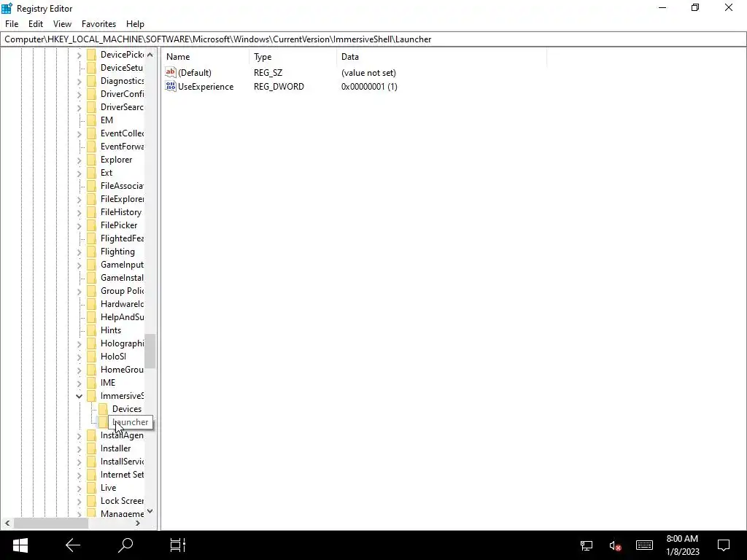747x560 pixels.
Task: Expand the HoloSI key
Action: (79, 357)
